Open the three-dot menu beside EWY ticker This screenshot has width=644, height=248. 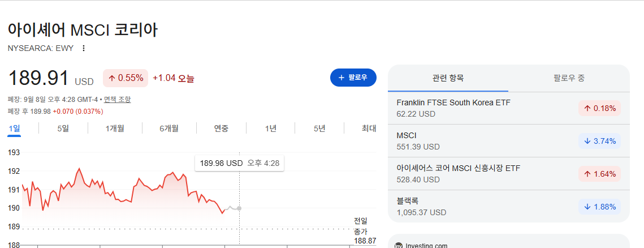pyautogui.click(x=84, y=49)
